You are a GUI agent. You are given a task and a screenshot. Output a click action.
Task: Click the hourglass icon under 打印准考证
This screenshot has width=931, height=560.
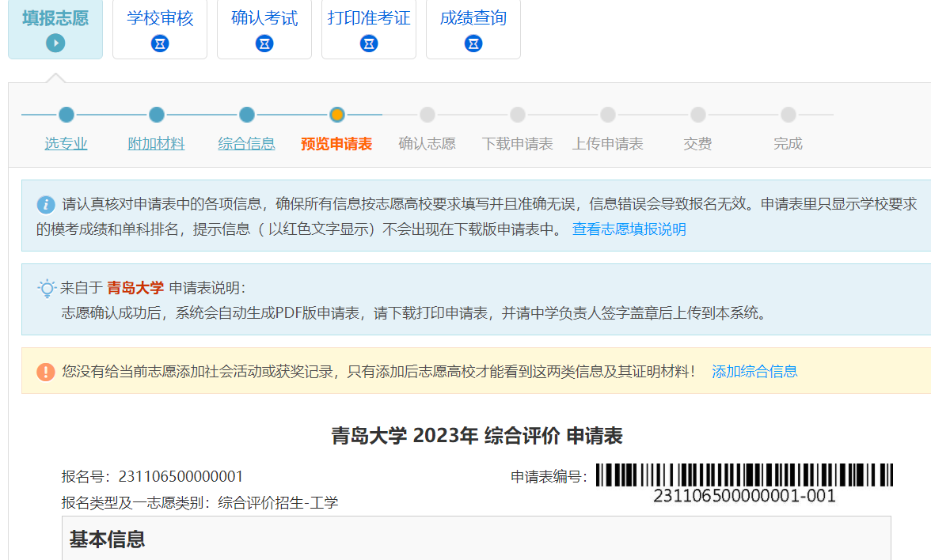pyautogui.click(x=369, y=44)
